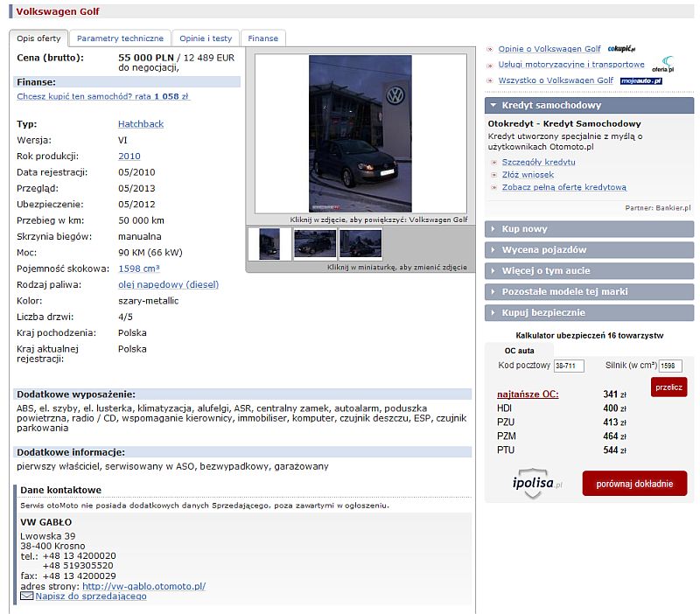
Task: Open Zobacz pełną ofertę kredytową link
Action: pos(563,187)
